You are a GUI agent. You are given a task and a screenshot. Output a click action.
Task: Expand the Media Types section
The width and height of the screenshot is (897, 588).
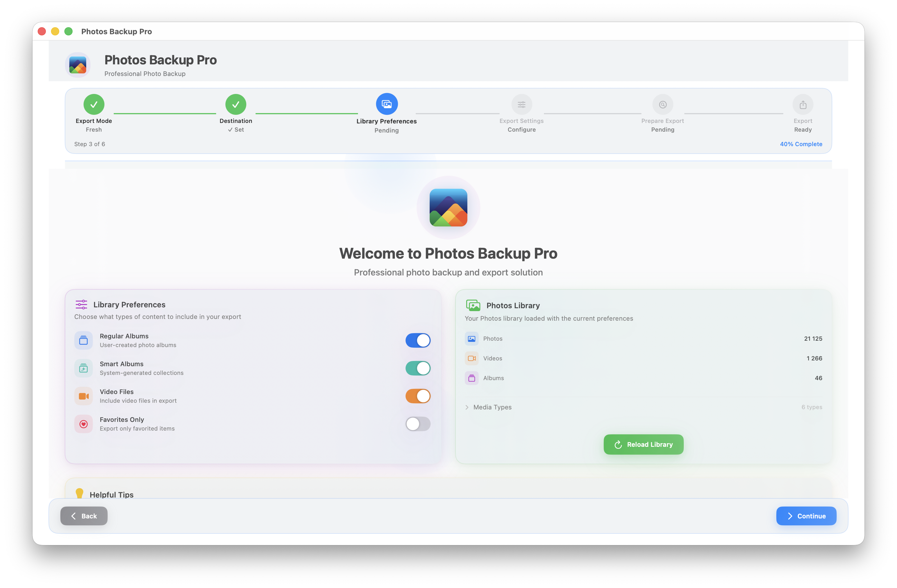[x=489, y=407]
